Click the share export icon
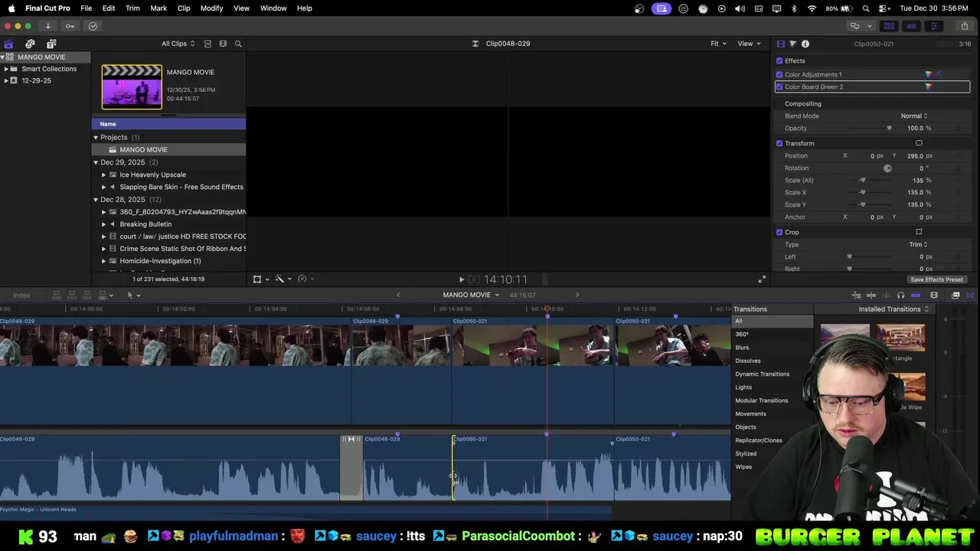 [964, 26]
